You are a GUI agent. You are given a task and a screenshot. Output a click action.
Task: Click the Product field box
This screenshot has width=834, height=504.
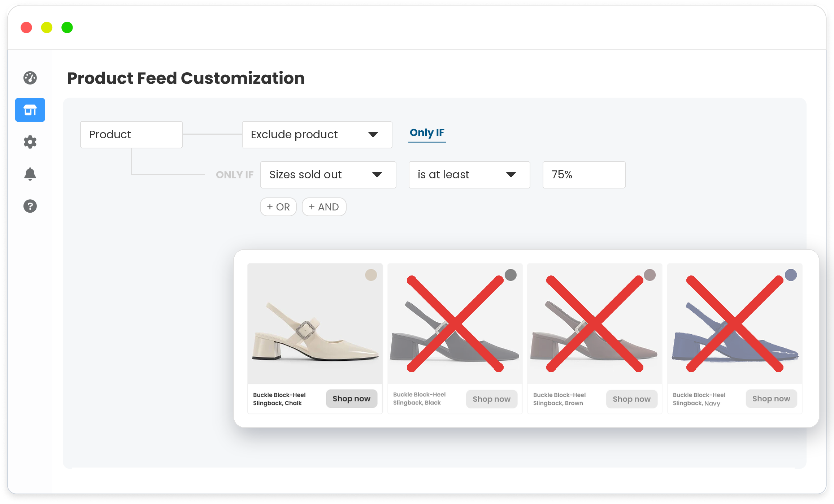[131, 135]
